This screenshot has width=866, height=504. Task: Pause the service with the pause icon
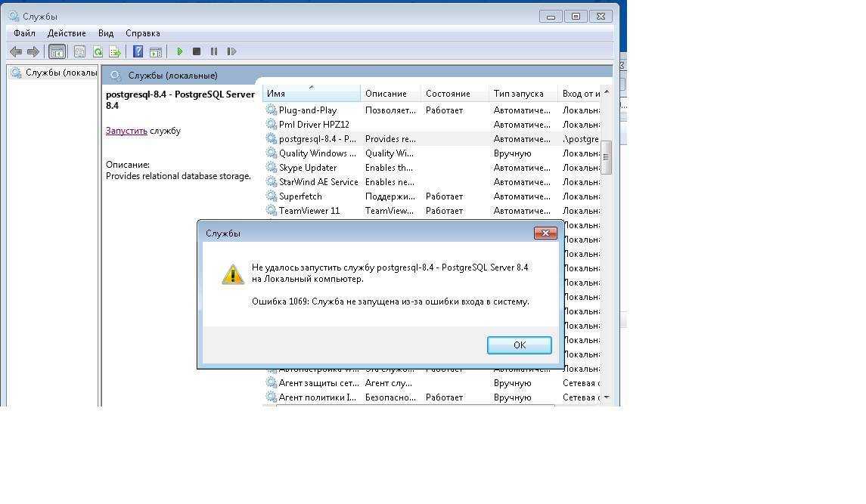214,51
